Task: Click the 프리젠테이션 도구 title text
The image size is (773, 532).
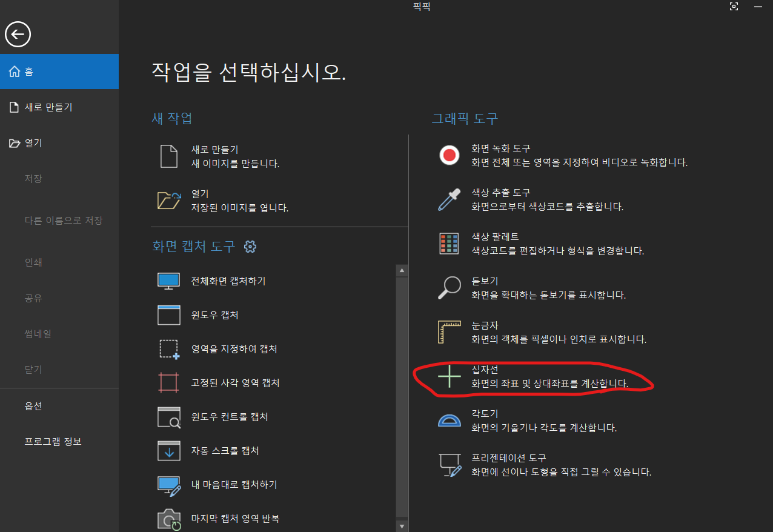Action: click(509, 458)
